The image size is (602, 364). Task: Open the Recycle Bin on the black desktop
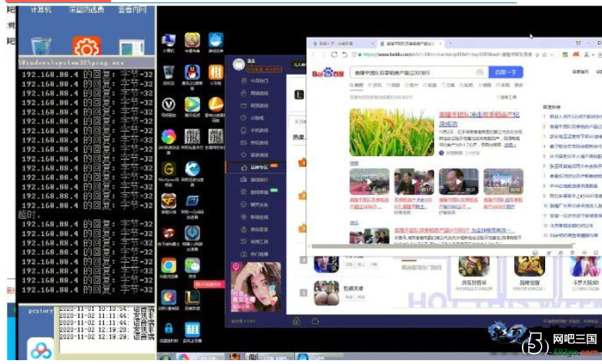point(169,72)
